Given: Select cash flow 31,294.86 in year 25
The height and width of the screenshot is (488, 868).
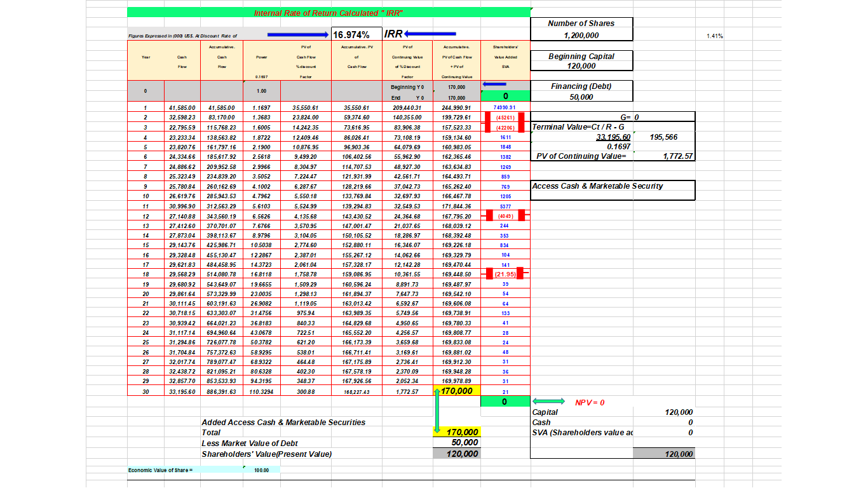Looking at the screenshot, I should (x=182, y=342).
